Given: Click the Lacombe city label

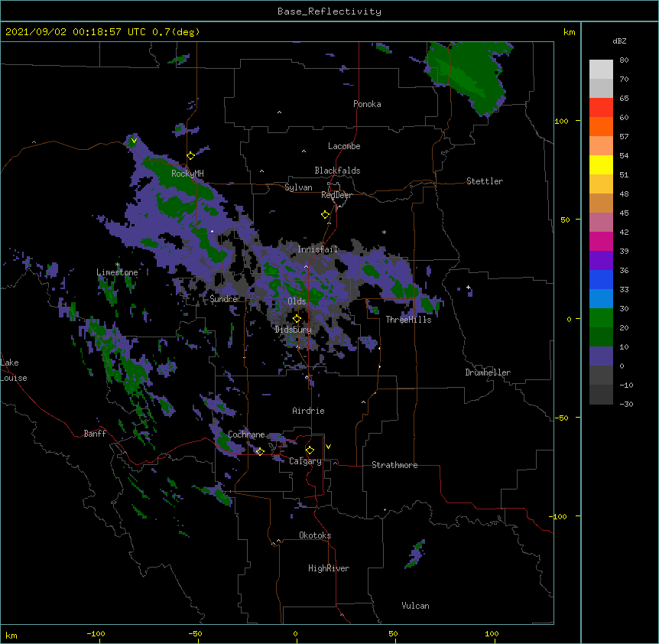Looking at the screenshot, I should pyautogui.click(x=344, y=146).
